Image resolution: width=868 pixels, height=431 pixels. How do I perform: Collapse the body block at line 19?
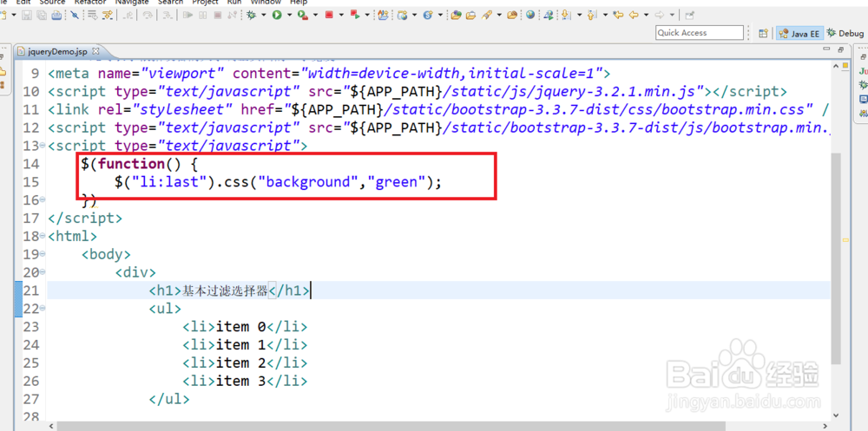coord(43,254)
